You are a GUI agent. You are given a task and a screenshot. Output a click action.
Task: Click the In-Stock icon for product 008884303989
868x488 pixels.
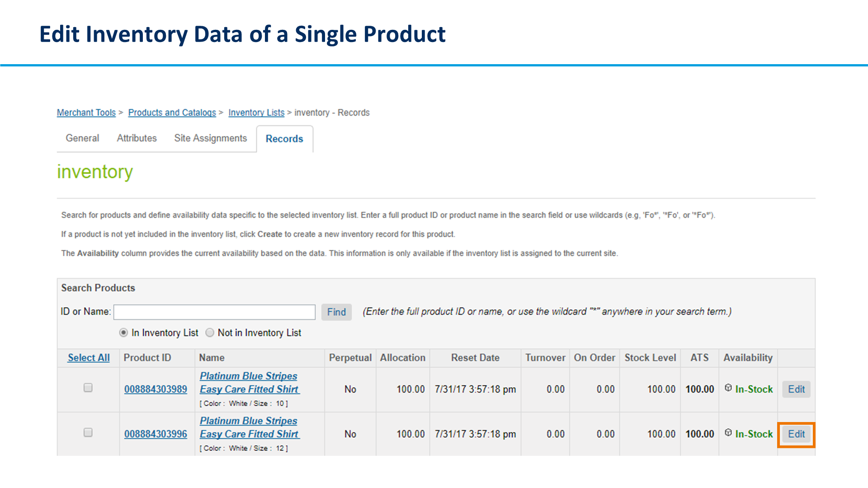(x=728, y=388)
